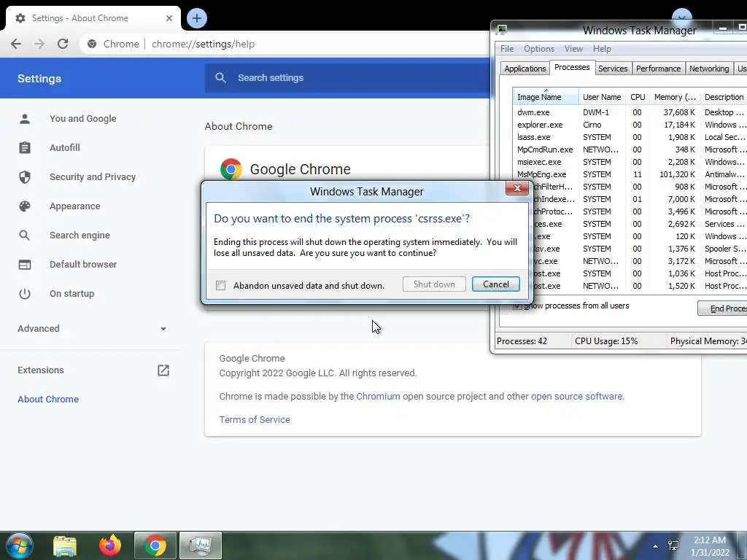
Task: Open Terms of Service link
Action: pos(255,419)
